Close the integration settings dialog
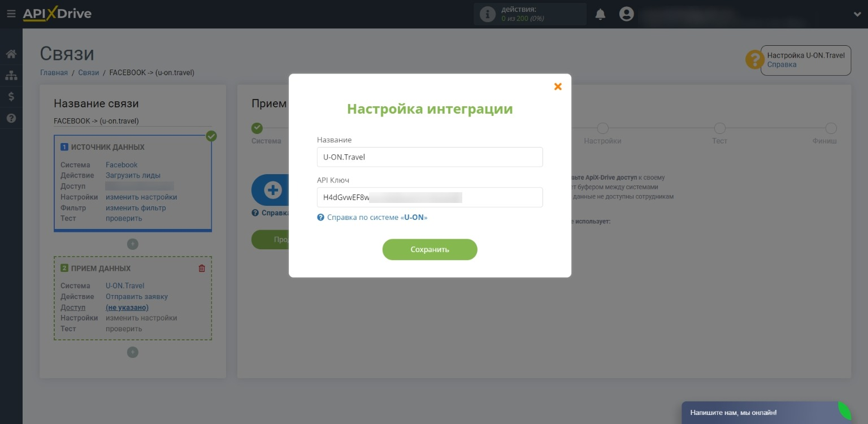868x424 pixels. click(x=558, y=86)
